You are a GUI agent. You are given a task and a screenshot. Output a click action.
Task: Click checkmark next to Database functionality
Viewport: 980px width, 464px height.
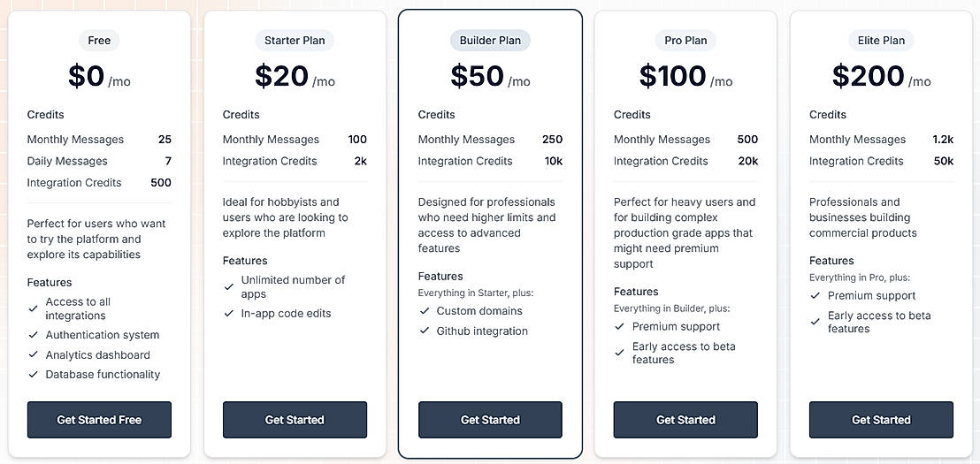point(33,375)
